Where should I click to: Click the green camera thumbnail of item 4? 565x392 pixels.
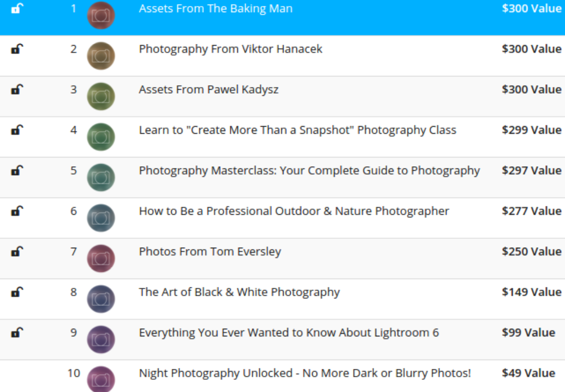101,137
